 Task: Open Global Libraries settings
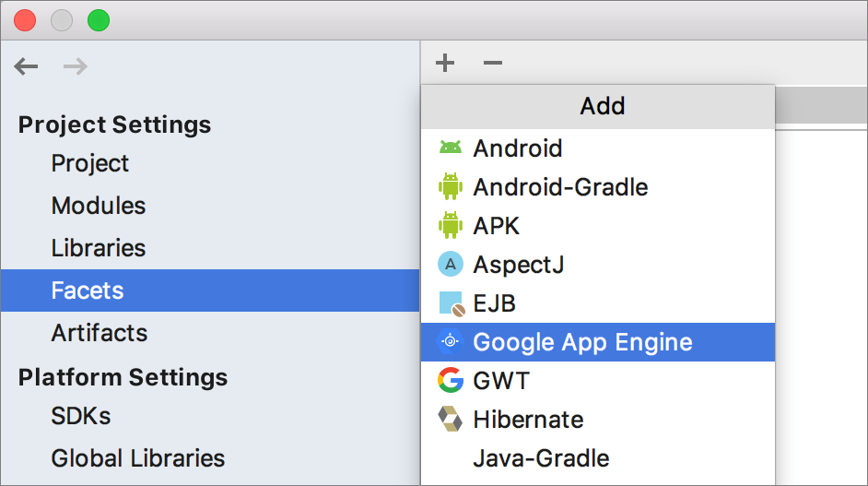(x=138, y=458)
